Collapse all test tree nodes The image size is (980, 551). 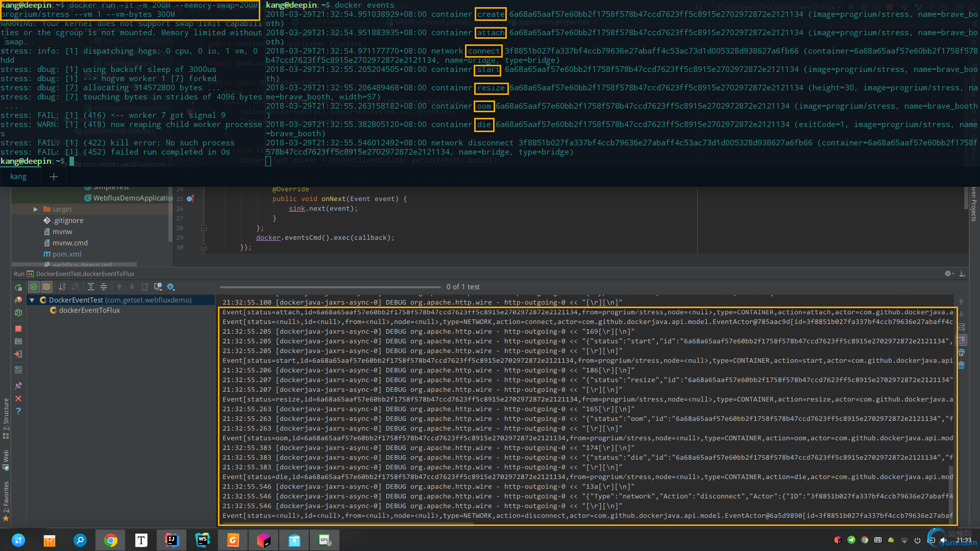point(104,287)
